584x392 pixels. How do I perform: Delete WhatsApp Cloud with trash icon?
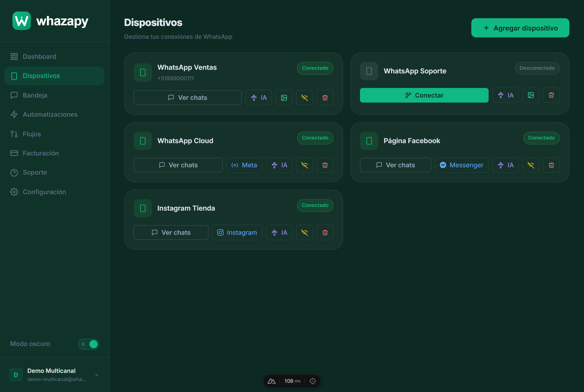(x=325, y=165)
